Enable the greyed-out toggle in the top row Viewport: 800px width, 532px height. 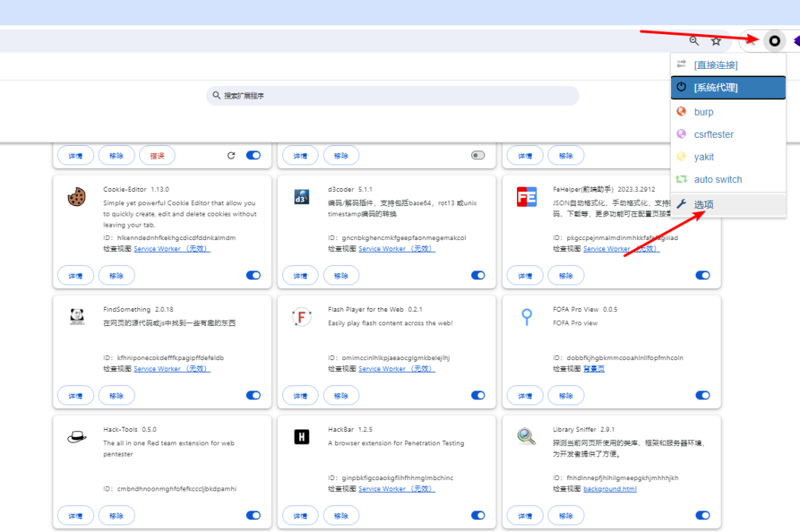pyautogui.click(x=478, y=155)
